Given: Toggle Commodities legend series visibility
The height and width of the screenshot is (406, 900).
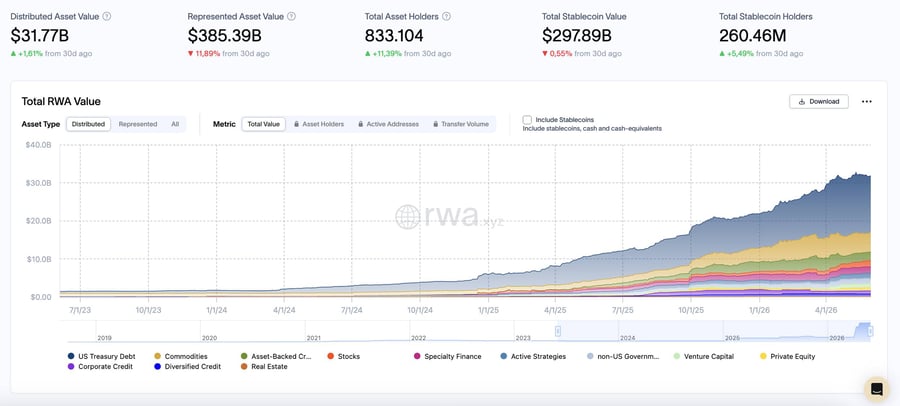Looking at the screenshot, I should click(181, 357).
